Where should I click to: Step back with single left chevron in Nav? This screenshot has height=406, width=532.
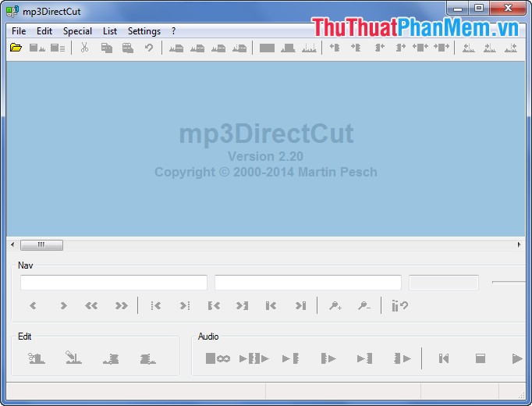[33, 306]
